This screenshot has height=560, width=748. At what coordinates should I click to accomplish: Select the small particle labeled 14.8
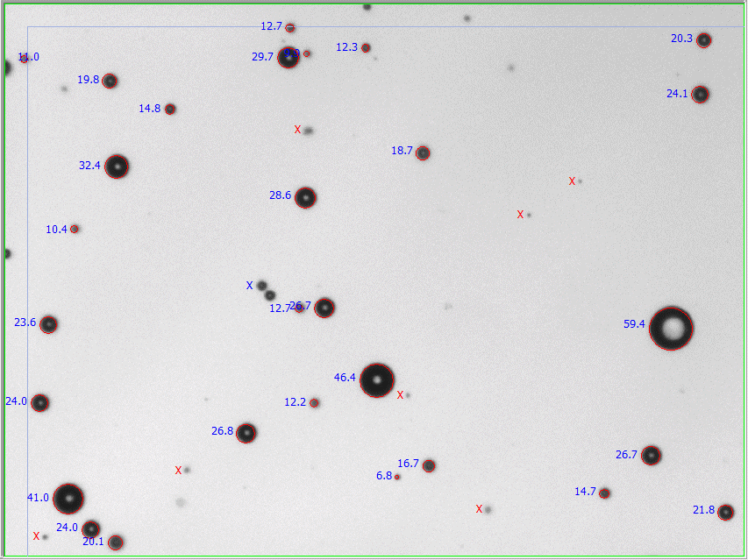pos(170,109)
